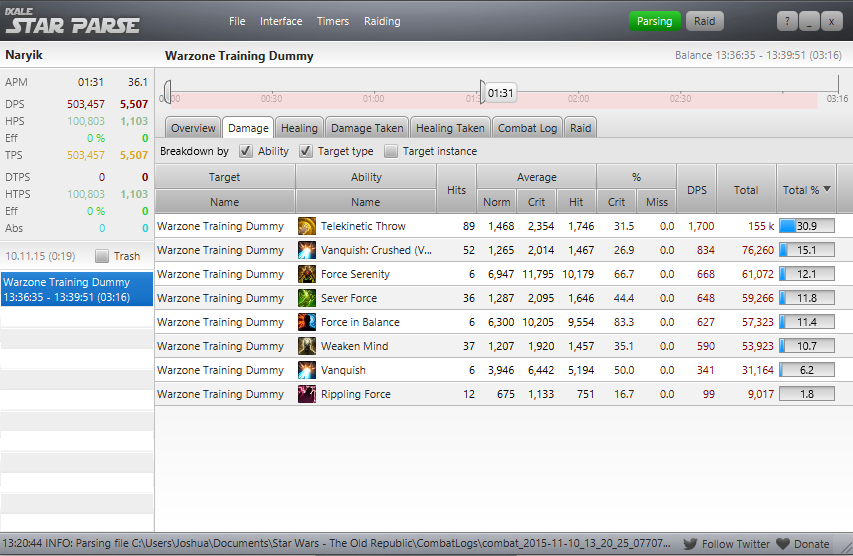
Task: Click the Force Serenity total 61,072
Action: tap(757, 274)
